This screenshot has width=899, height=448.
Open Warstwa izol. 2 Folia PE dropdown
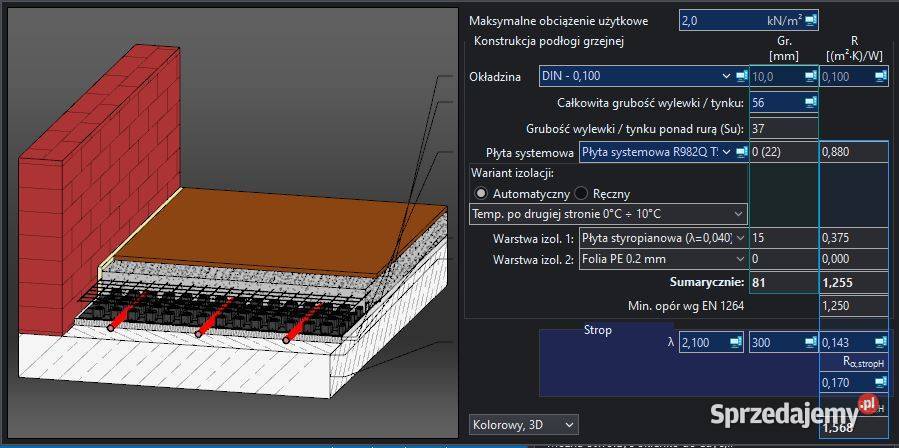pos(663,259)
